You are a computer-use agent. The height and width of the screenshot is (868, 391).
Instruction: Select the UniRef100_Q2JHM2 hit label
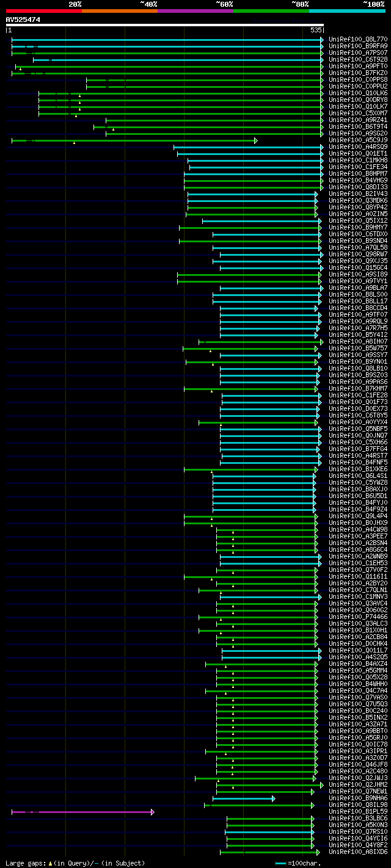coord(358,785)
